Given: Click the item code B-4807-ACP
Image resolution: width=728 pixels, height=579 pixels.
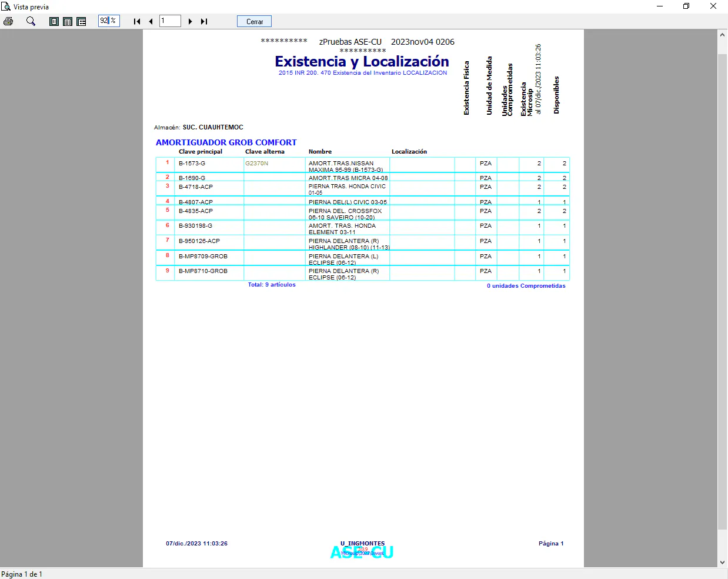Looking at the screenshot, I should tap(196, 202).
